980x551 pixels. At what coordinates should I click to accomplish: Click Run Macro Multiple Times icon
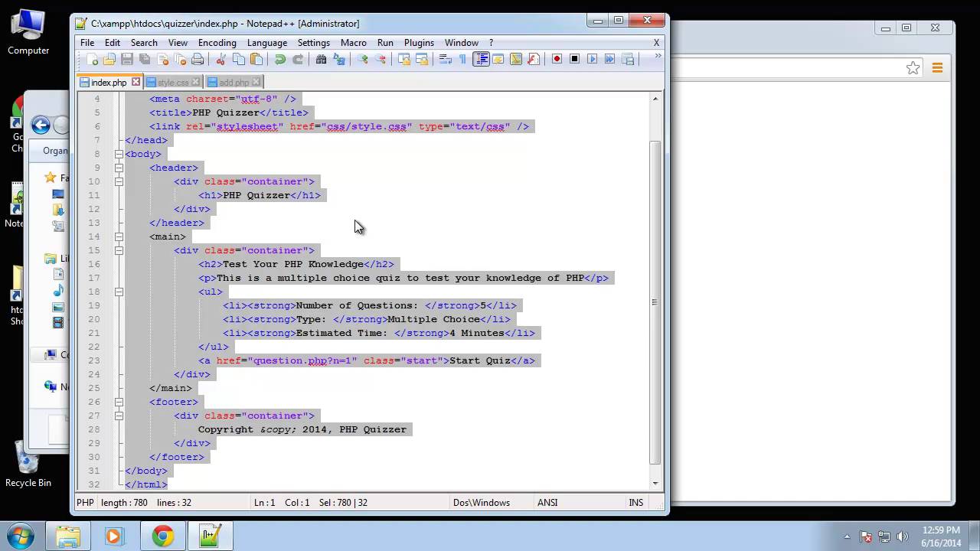pyautogui.click(x=609, y=59)
